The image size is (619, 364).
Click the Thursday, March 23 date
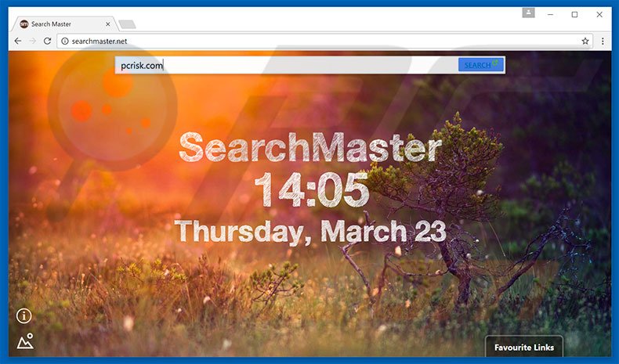coord(310,231)
